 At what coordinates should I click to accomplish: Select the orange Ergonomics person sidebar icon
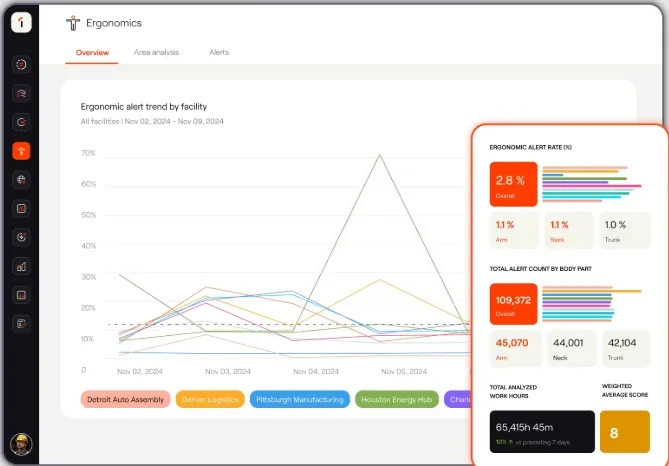tap(21, 151)
